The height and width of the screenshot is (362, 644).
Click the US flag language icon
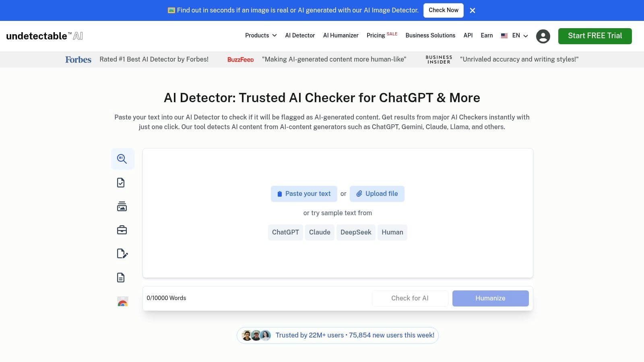click(504, 36)
